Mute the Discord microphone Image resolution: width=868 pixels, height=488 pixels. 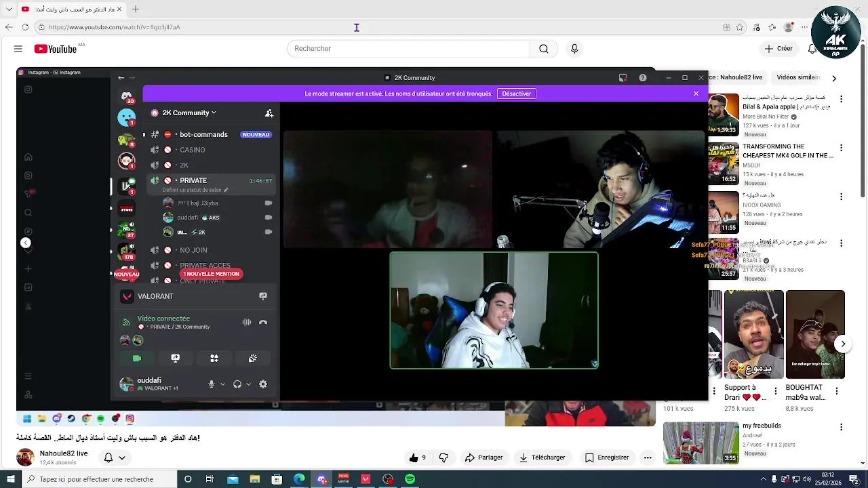click(212, 384)
